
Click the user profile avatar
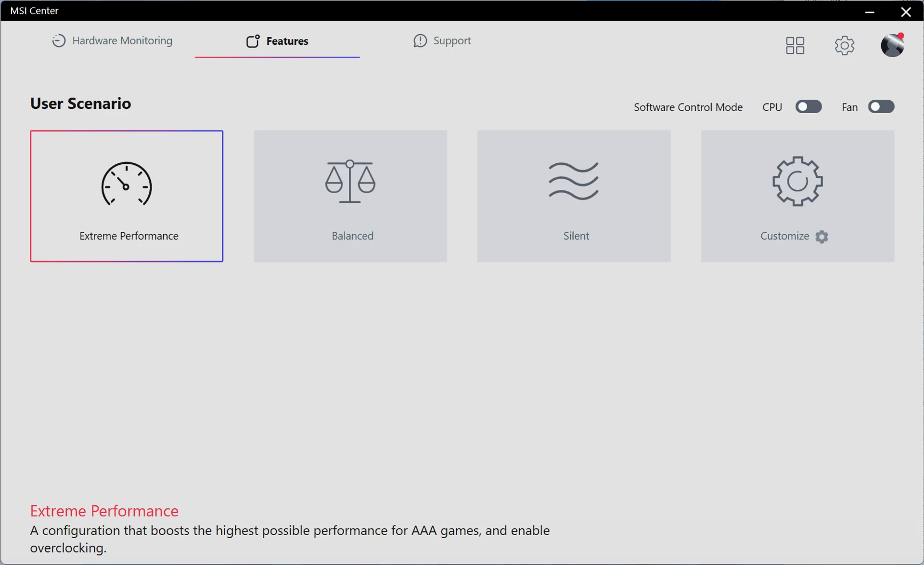[892, 45]
